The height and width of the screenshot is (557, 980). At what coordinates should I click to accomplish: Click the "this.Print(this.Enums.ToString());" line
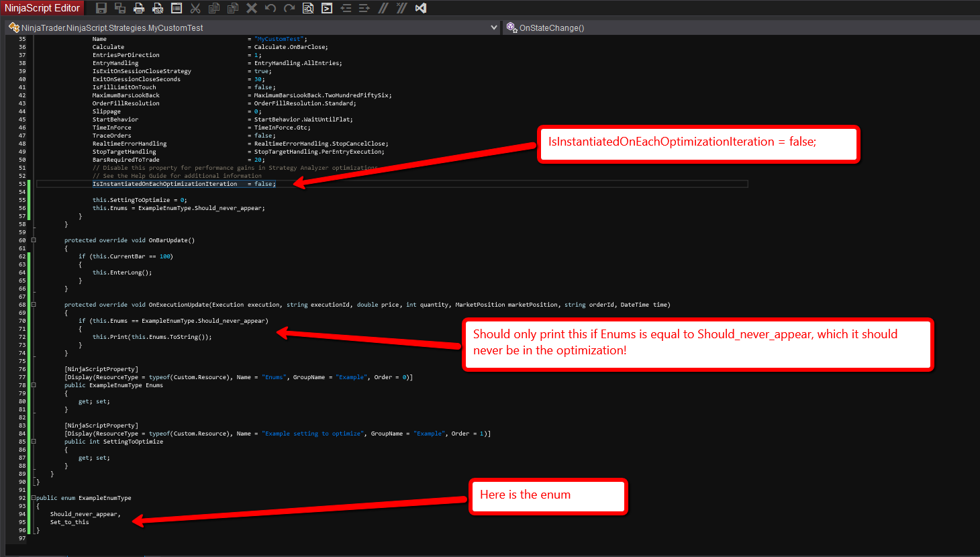(x=152, y=337)
